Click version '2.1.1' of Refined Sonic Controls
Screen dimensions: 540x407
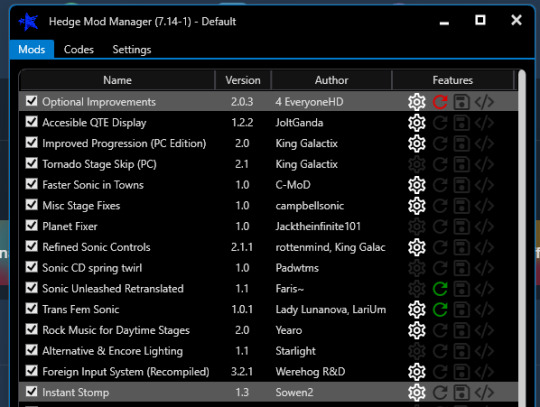click(242, 247)
